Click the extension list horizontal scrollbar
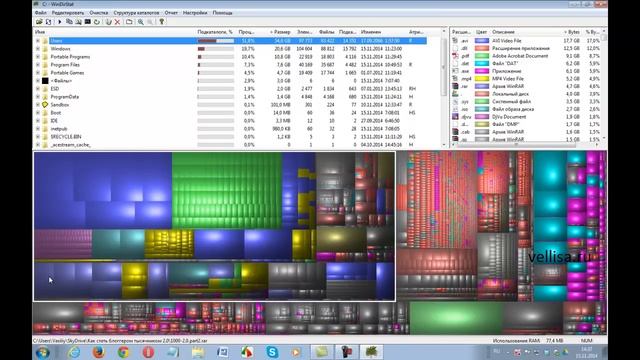 (526, 144)
